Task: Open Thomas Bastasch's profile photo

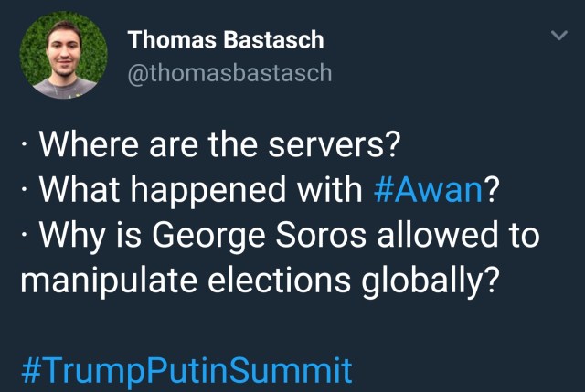Action: tap(64, 57)
